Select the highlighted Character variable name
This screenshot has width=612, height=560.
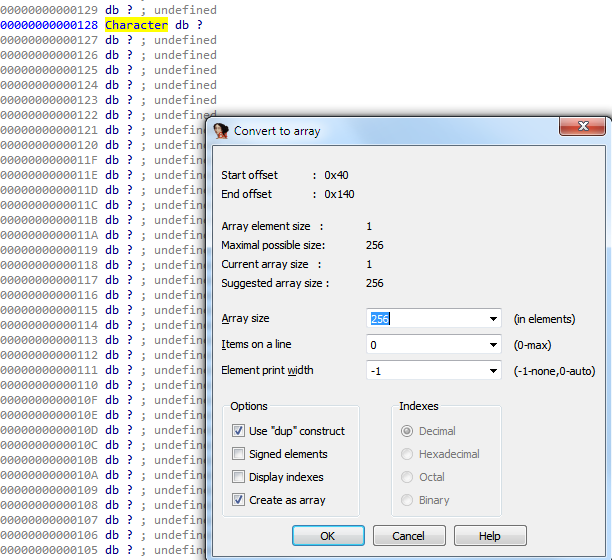(136, 24)
